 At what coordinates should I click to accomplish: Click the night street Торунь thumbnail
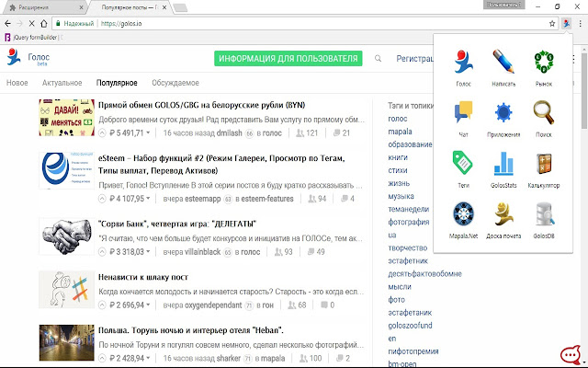point(67,343)
